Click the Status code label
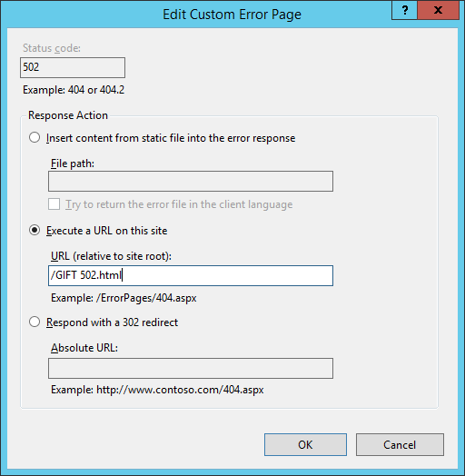465x476 pixels. click(52, 48)
